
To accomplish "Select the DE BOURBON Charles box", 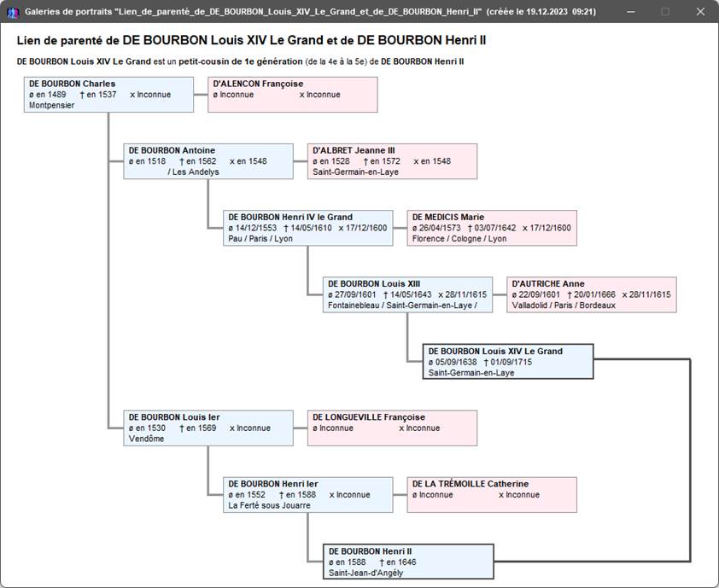I will [x=108, y=95].
